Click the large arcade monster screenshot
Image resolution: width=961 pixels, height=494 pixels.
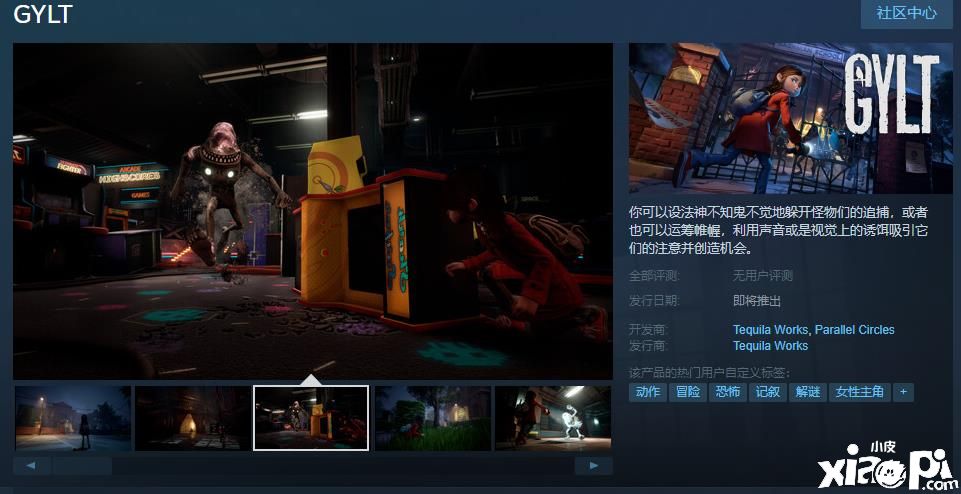coord(313,211)
